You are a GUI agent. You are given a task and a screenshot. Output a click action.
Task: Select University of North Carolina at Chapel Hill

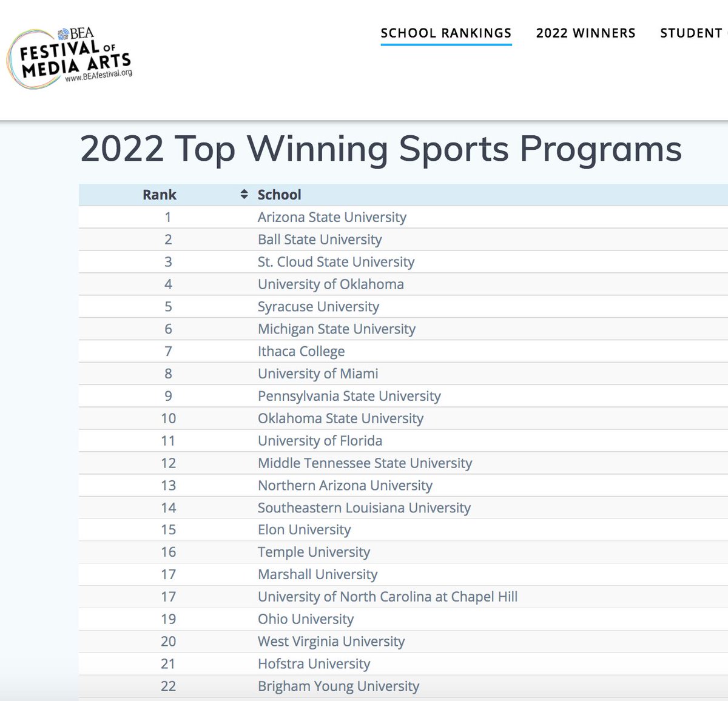tap(388, 597)
